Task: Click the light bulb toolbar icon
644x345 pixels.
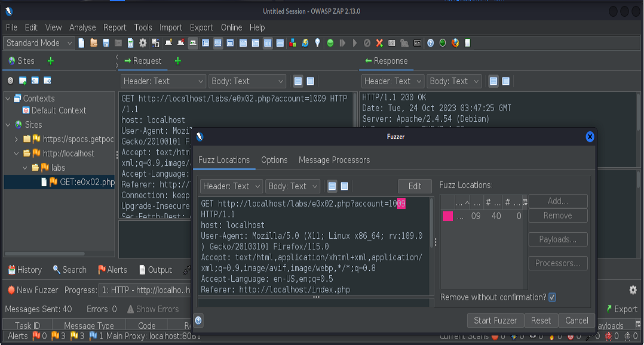Action: 317,43
